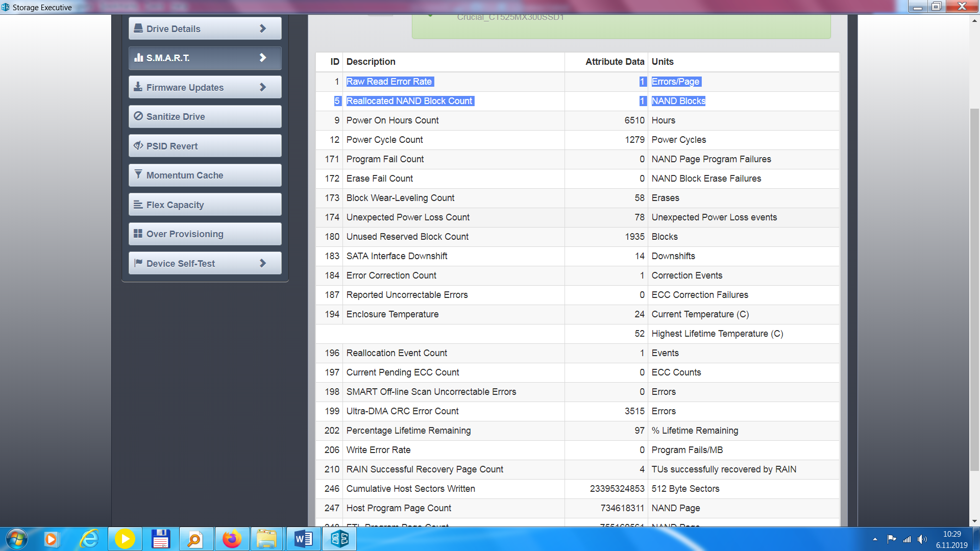980x551 pixels.
Task: Open the orange media player taskbar icon
Action: (51, 539)
